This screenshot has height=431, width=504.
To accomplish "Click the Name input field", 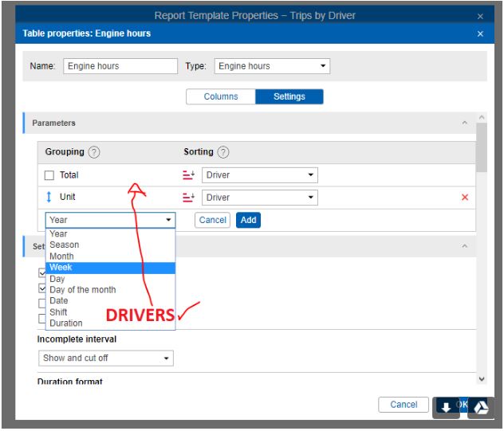I will [120, 66].
